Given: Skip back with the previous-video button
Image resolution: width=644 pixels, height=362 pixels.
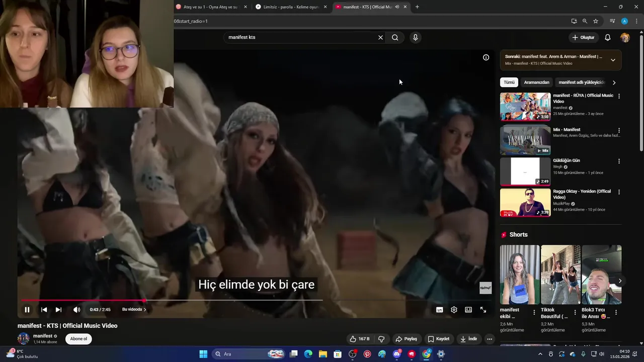Looking at the screenshot, I should 44,310.
